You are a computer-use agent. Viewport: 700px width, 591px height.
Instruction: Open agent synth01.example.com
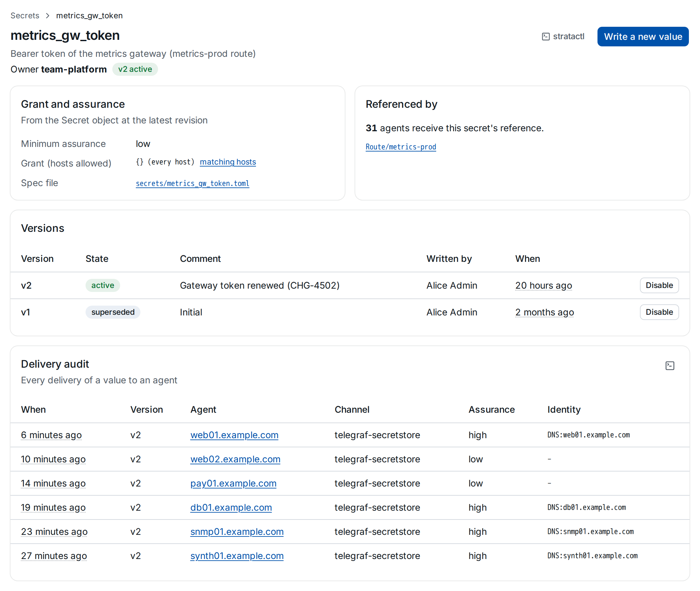237,555
